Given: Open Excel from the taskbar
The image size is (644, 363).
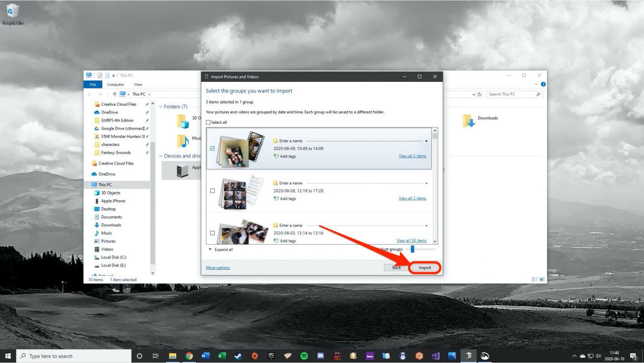Looking at the screenshot, I should tap(222, 356).
